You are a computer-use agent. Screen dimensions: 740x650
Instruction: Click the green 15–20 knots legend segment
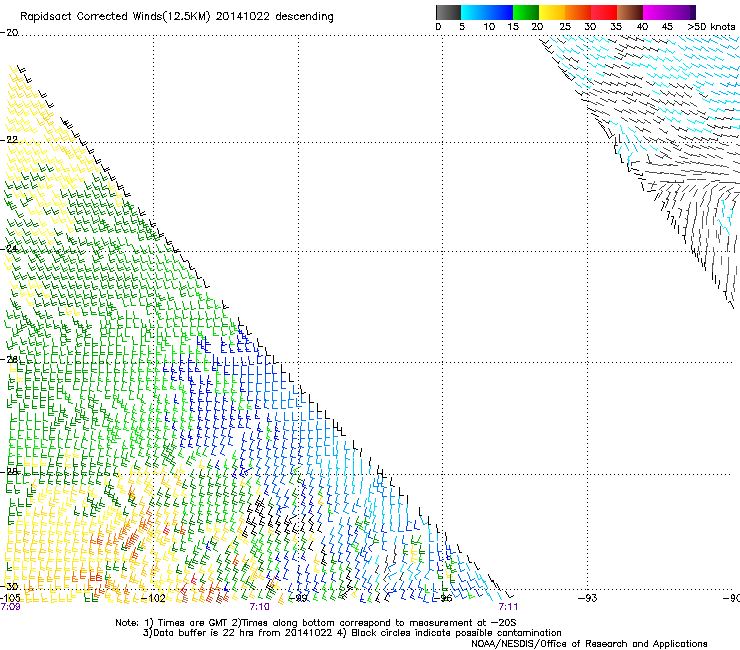(x=526, y=12)
